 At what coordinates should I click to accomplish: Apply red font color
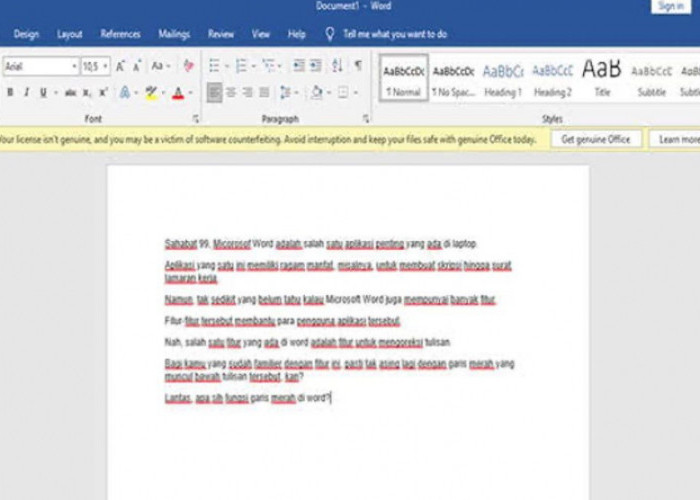click(x=178, y=92)
